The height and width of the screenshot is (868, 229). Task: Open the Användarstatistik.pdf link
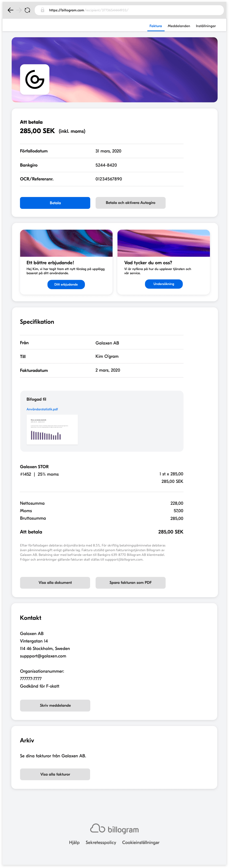[42, 409]
